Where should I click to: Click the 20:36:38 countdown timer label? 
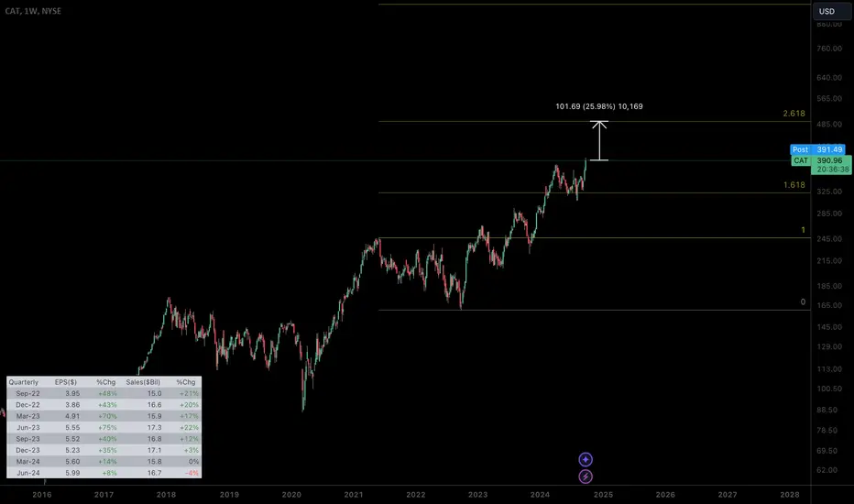832,170
